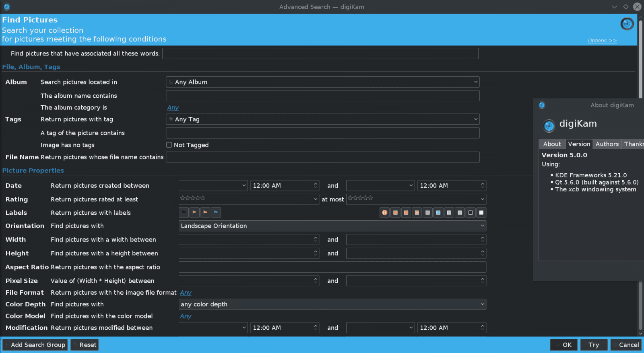644x353 pixels.
Task: Click the minimum width spinbox arrows
Action: click(x=316, y=240)
